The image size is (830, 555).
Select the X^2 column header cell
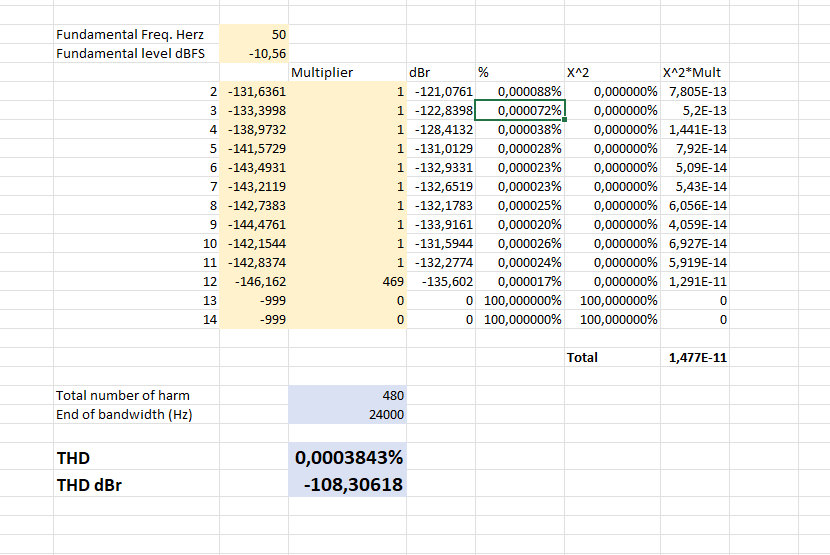coord(612,73)
